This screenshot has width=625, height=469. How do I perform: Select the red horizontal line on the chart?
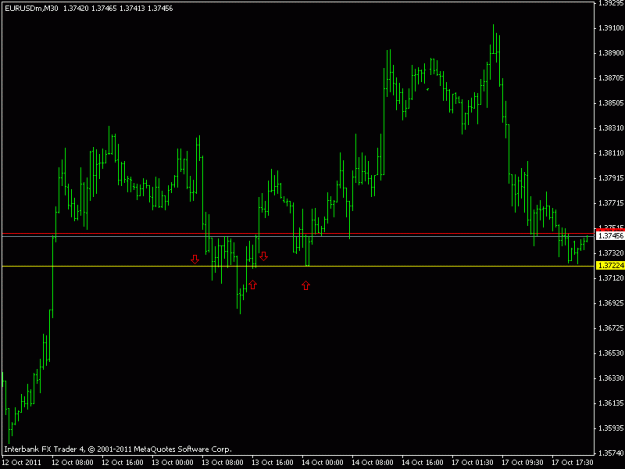tap(298, 234)
